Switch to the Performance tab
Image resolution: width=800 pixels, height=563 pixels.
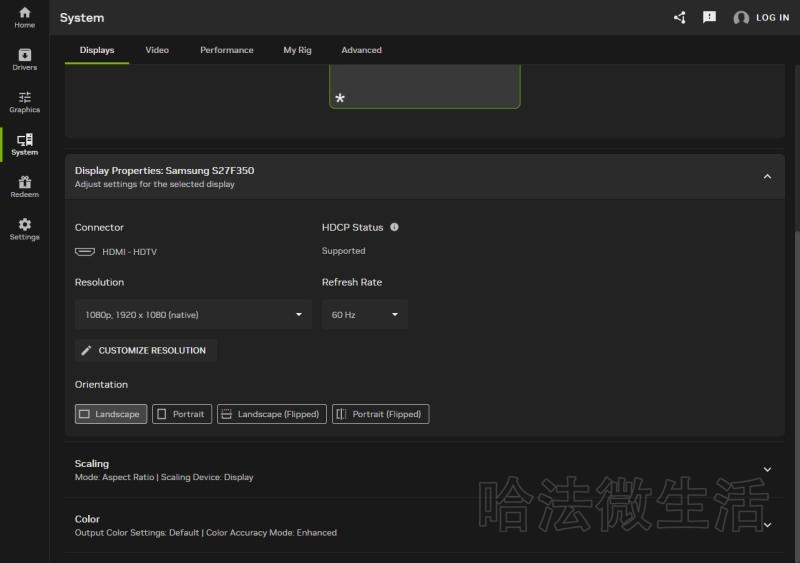tap(227, 50)
